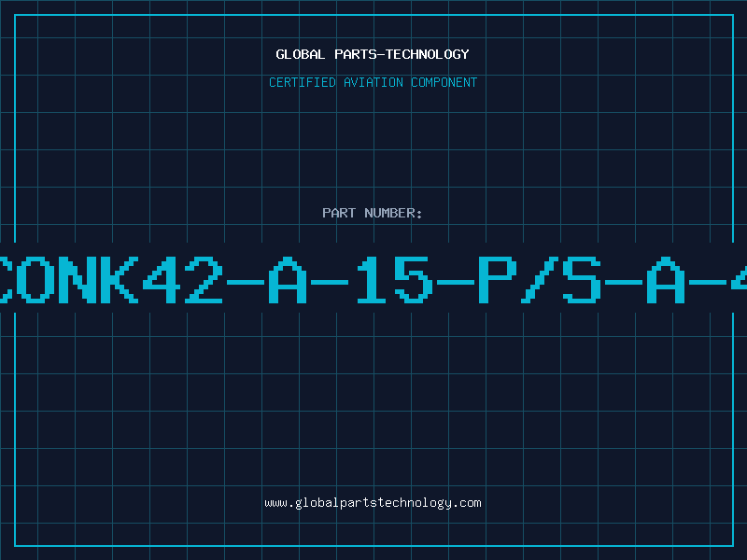Click the digit 2 in CONK42
The width and height of the screenshot is (747, 560).
click(x=204, y=280)
